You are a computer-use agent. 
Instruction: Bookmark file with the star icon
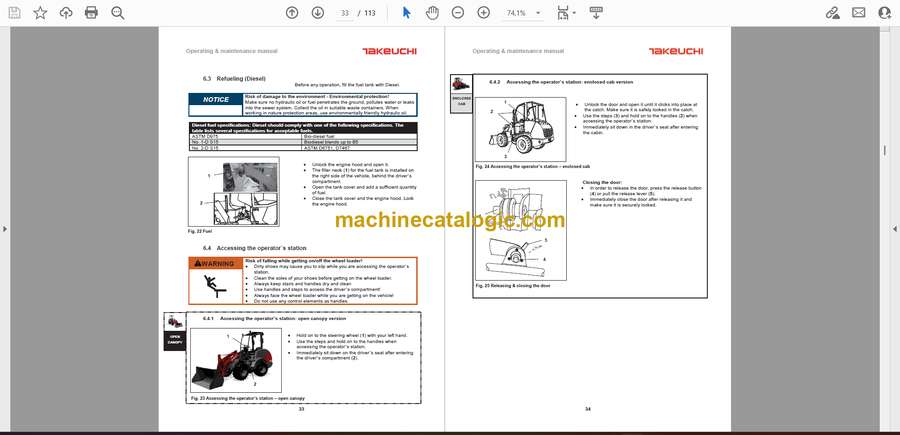coord(40,13)
